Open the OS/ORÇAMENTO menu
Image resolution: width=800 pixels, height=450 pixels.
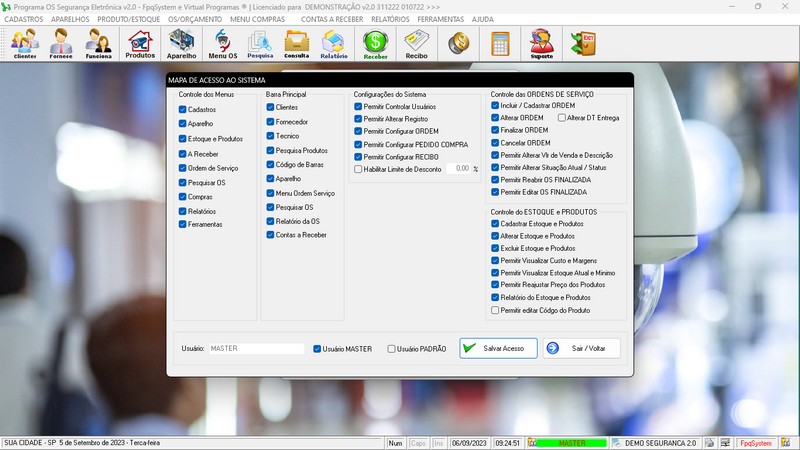click(x=195, y=19)
